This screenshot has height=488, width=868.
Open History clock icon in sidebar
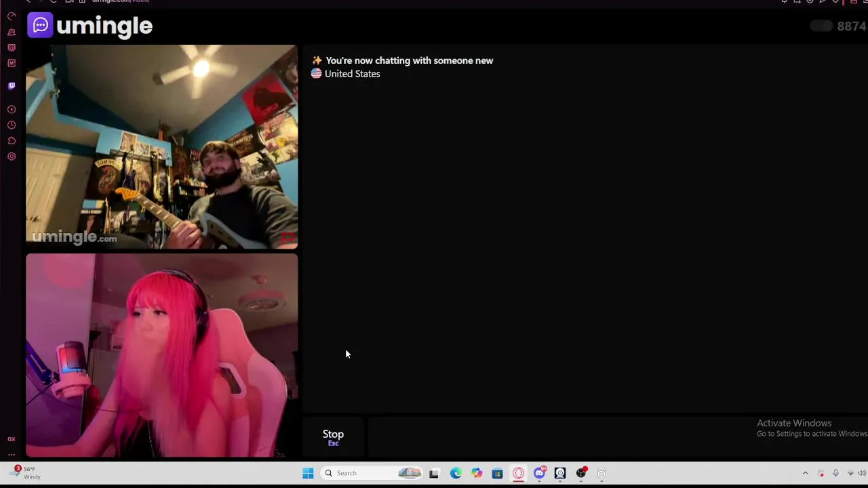(12, 125)
